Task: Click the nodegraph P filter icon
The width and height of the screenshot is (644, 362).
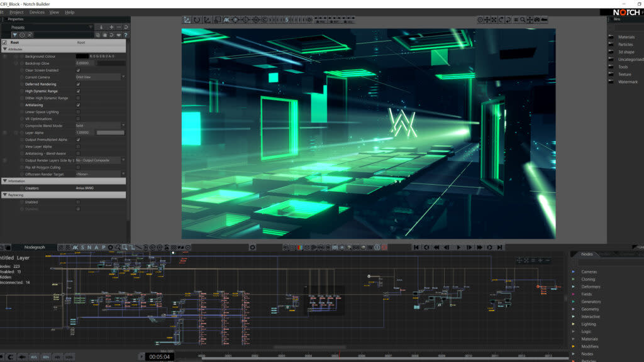Action: tap(104, 248)
